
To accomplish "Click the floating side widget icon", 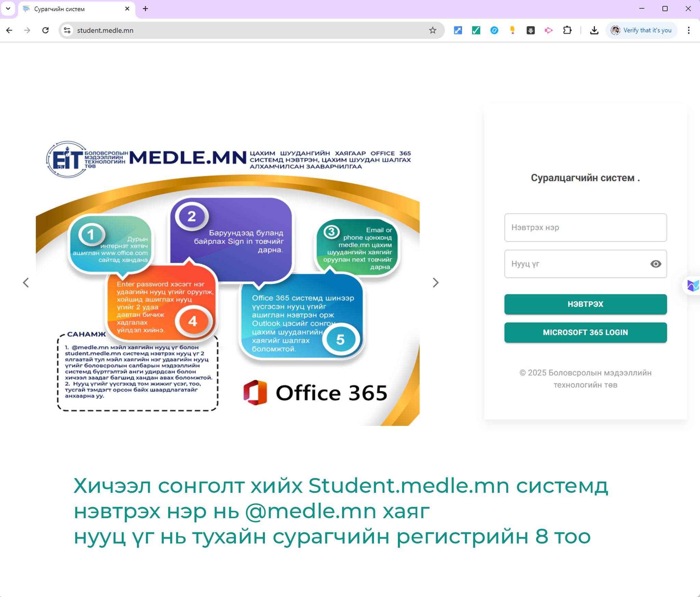I will pos(692,285).
